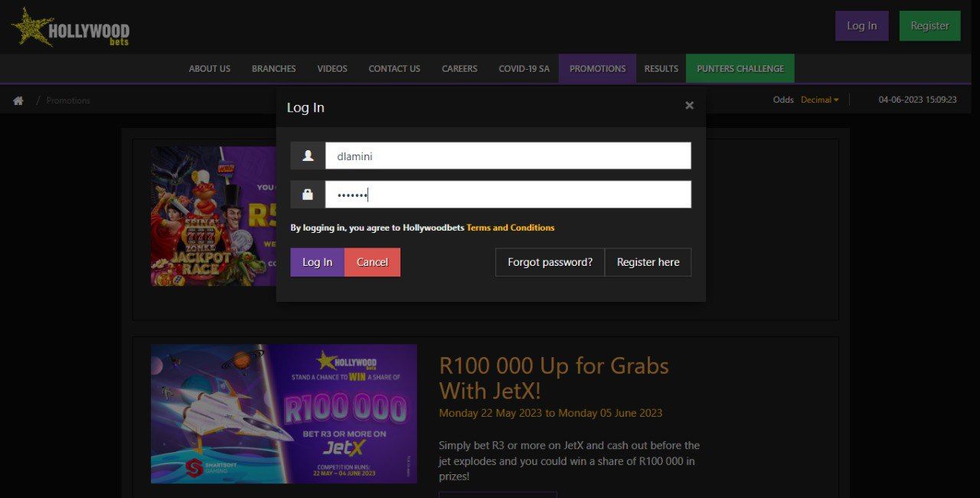Image resolution: width=980 pixels, height=498 pixels.
Task: Click the Register here button
Action: click(x=648, y=262)
